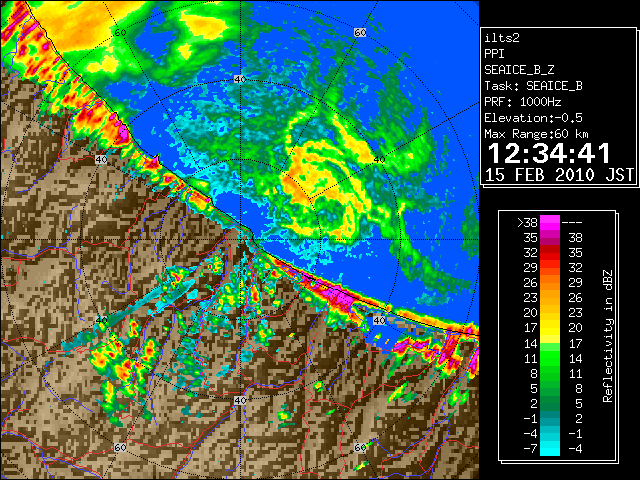The width and height of the screenshot is (640, 480).
Task: Click the '40' range label due north
Action: point(240,79)
